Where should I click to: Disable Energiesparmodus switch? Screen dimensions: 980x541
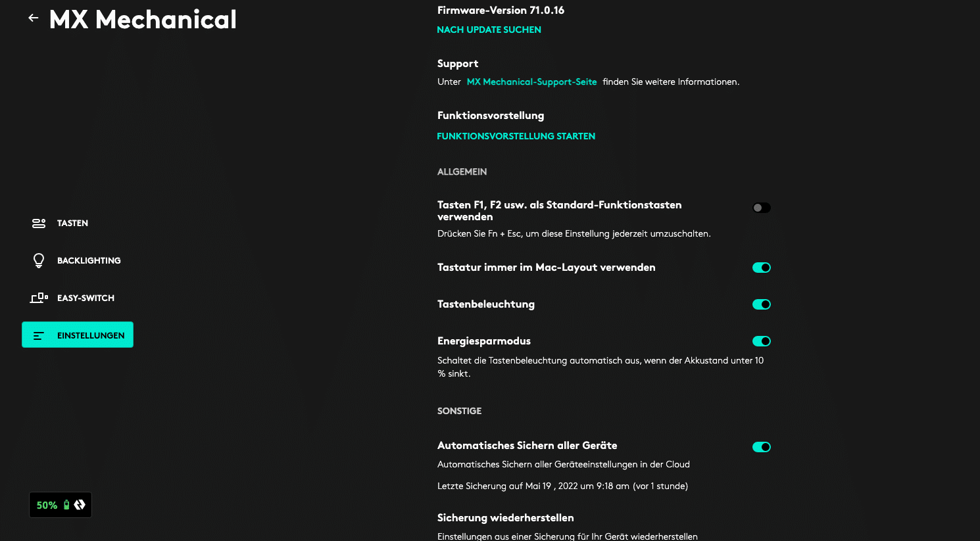[x=761, y=341]
